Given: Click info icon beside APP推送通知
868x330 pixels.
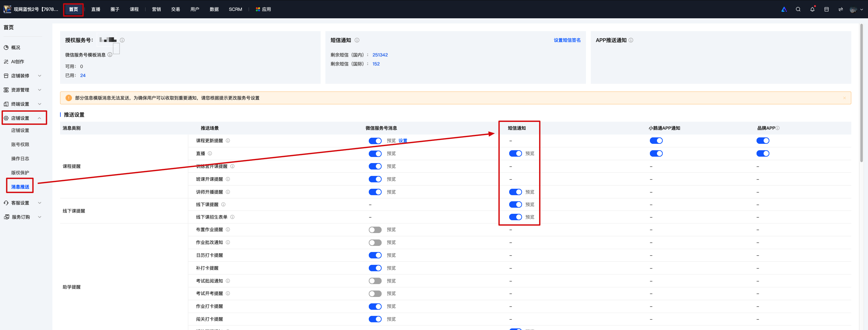Looking at the screenshot, I should [x=631, y=40].
